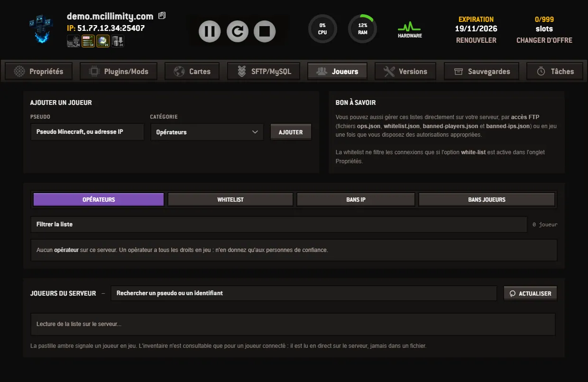Click the database download option icon

[x=118, y=41]
